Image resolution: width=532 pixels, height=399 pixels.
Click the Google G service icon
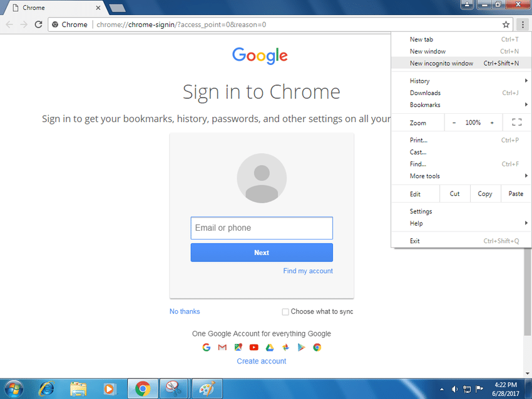pyautogui.click(x=207, y=347)
